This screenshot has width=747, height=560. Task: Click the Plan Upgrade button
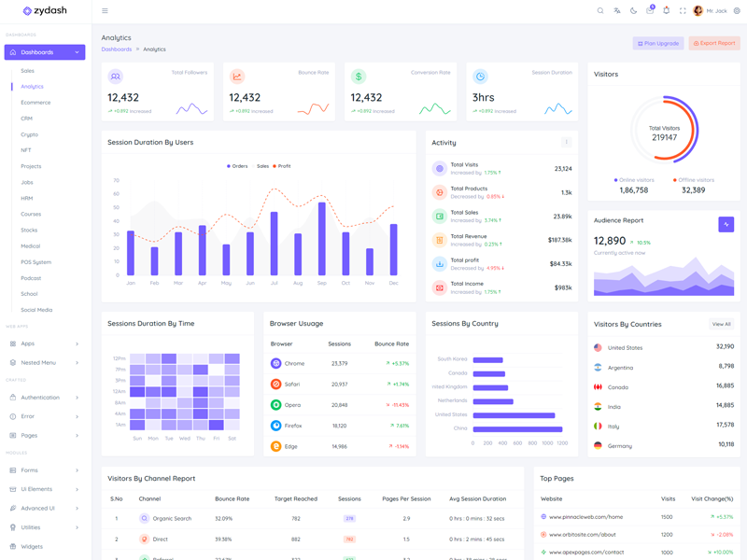[658, 43]
